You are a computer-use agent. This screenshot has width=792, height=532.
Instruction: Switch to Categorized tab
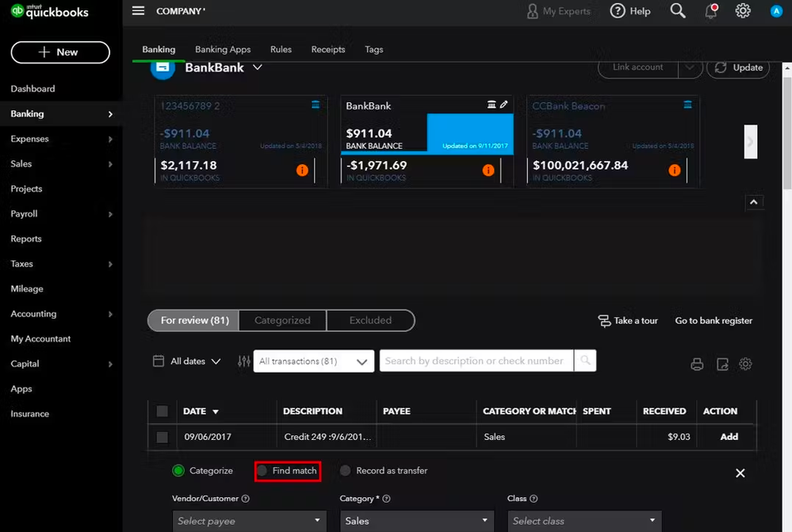(282, 320)
